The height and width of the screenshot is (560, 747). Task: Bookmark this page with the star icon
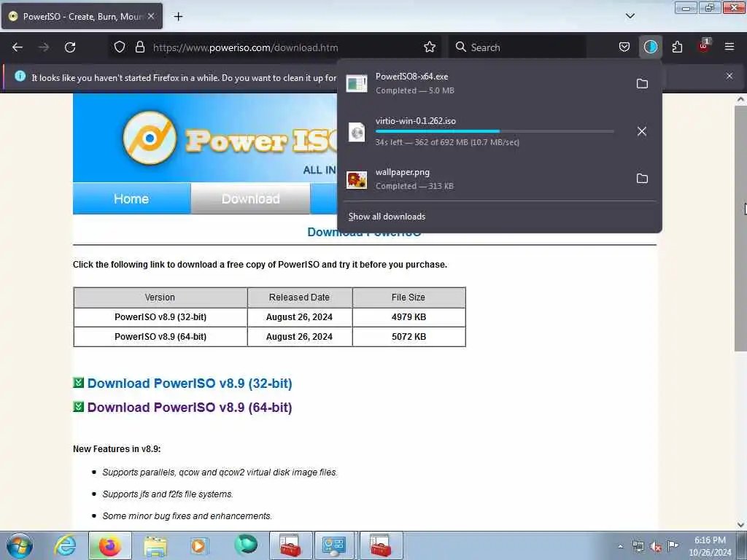pyautogui.click(x=429, y=47)
